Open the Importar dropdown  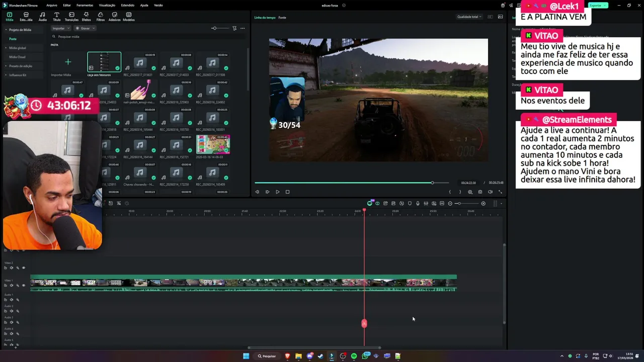click(60, 28)
